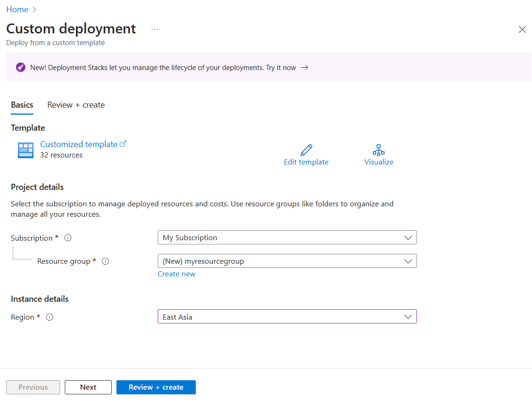
Task: Open the Resource group dropdown
Action: pyautogui.click(x=287, y=261)
